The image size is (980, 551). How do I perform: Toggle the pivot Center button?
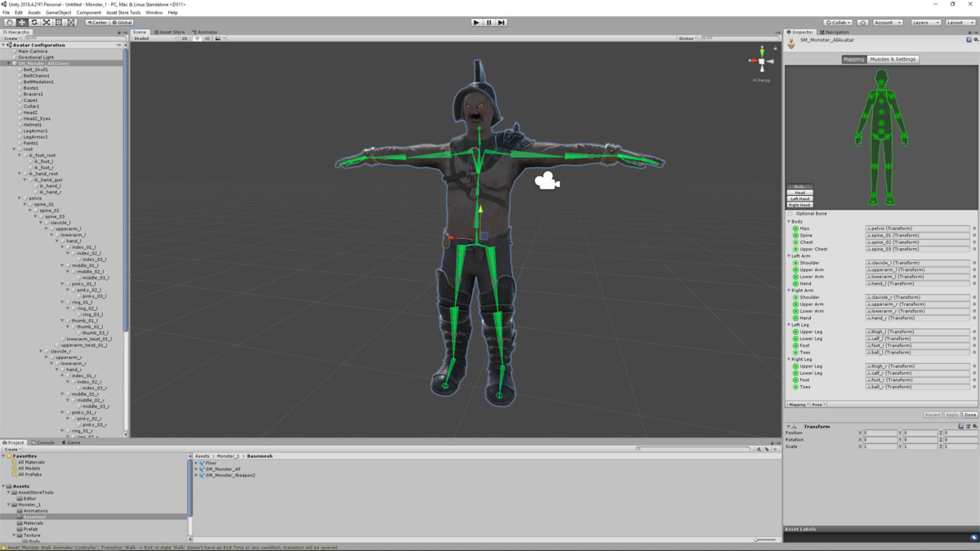click(x=97, y=22)
